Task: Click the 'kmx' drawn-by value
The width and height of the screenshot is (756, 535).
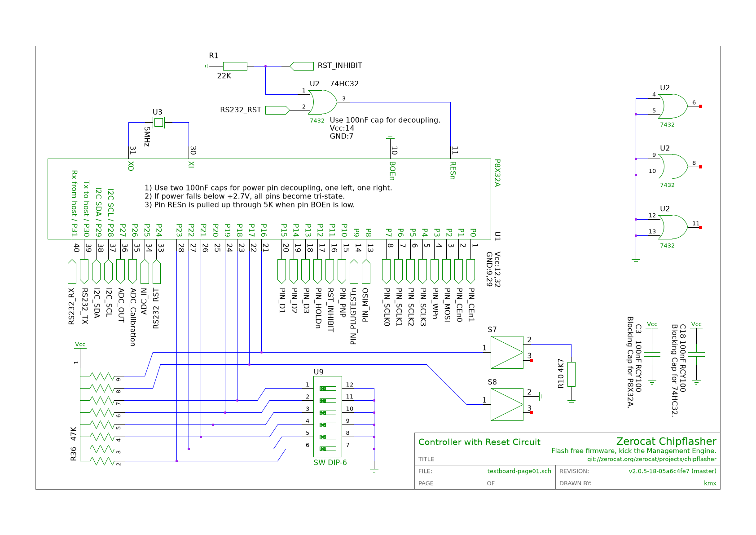Action: (710, 483)
